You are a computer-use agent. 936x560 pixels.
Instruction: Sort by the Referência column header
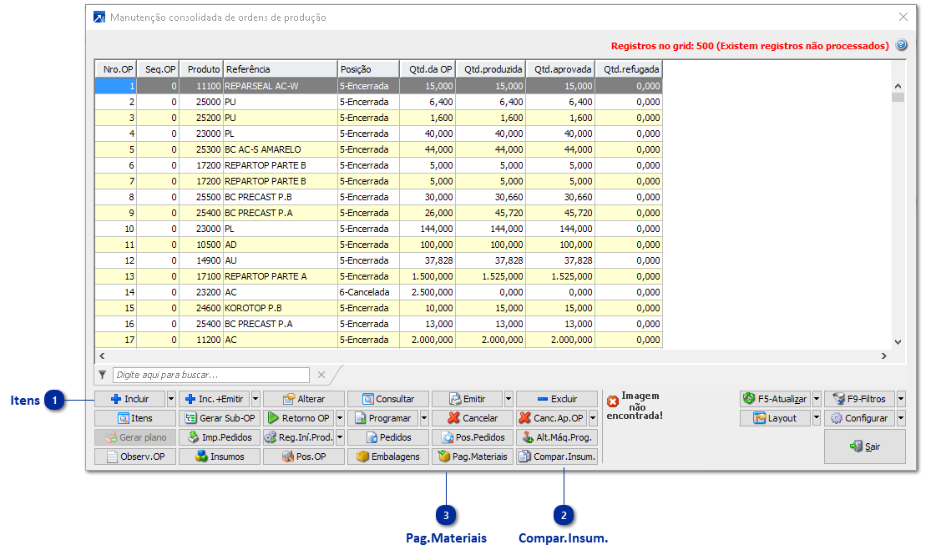[279, 69]
